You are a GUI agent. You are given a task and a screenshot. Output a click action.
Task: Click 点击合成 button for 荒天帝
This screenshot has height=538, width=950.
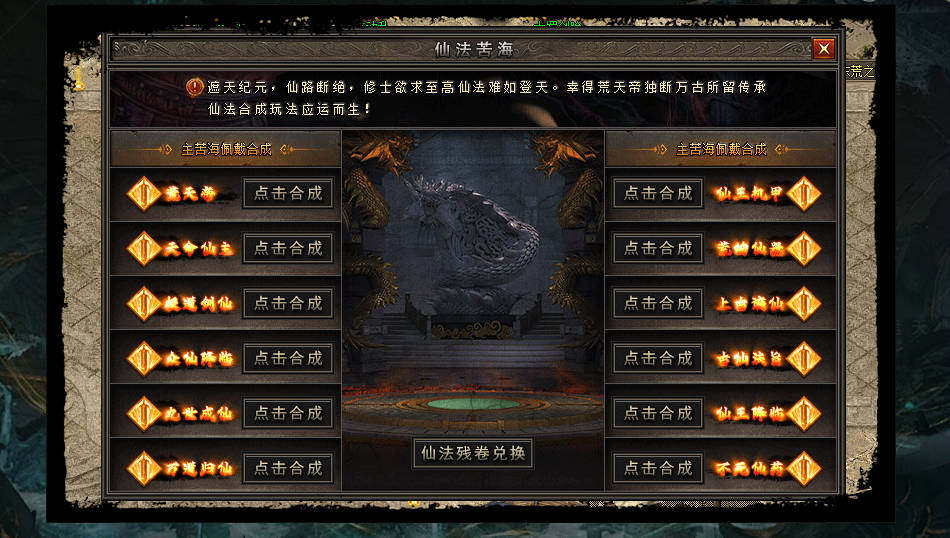point(288,193)
